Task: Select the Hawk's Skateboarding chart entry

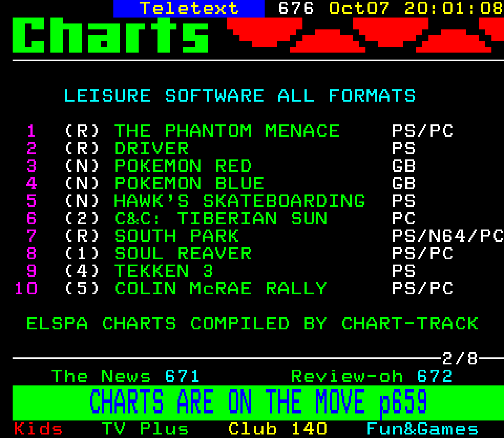Action: pos(239,201)
